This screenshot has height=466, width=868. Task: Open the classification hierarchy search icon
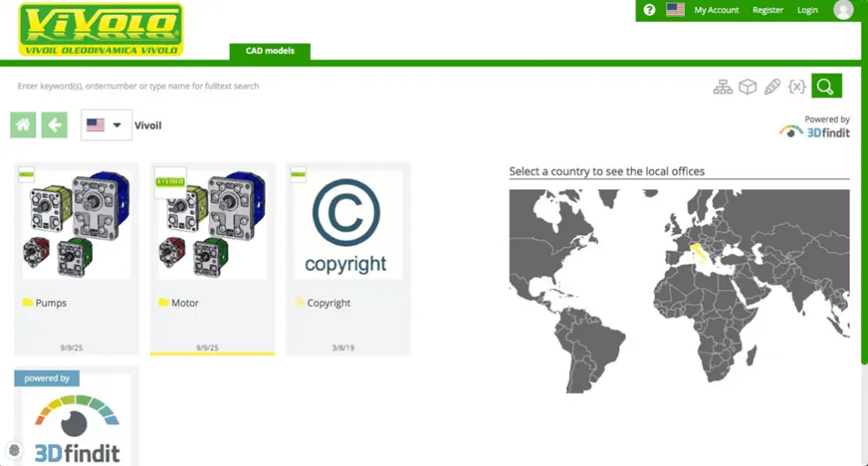point(722,87)
